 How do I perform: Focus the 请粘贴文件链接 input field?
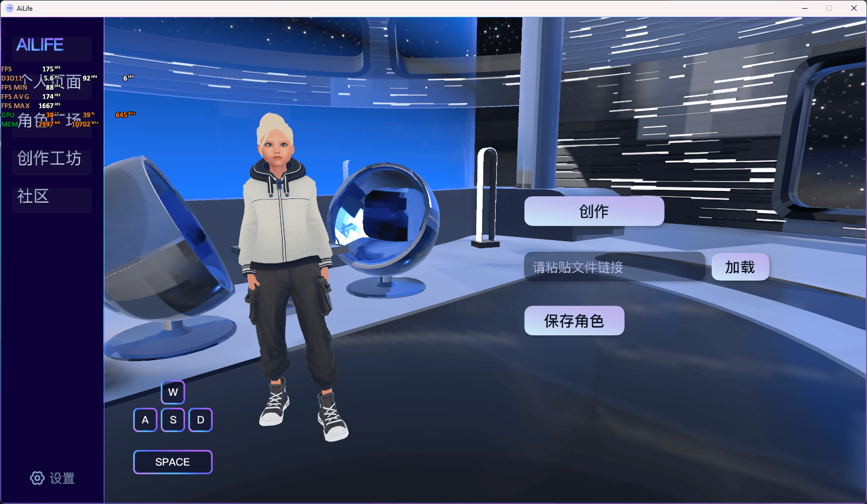tap(614, 267)
